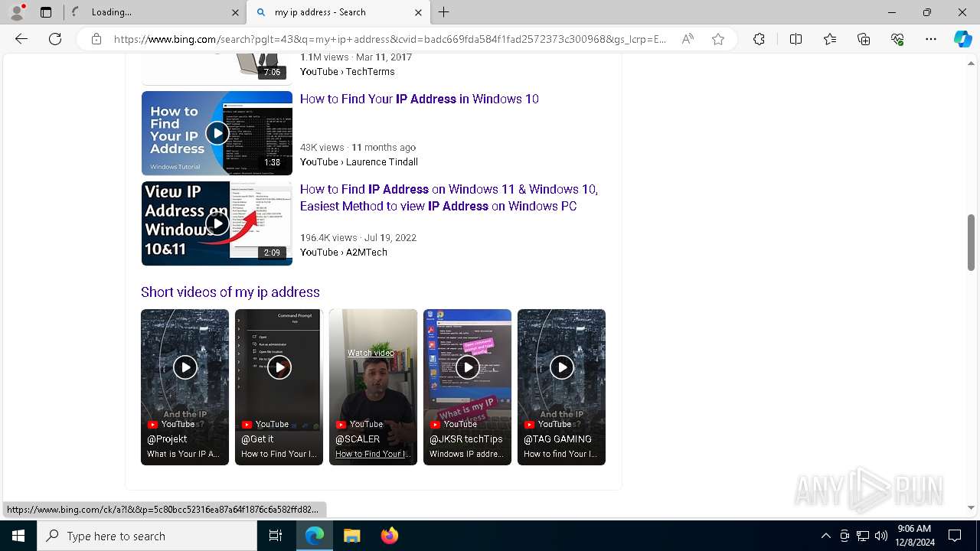Click the scrollbar up arrow
980x551 pixels.
click(x=971, y=62)
